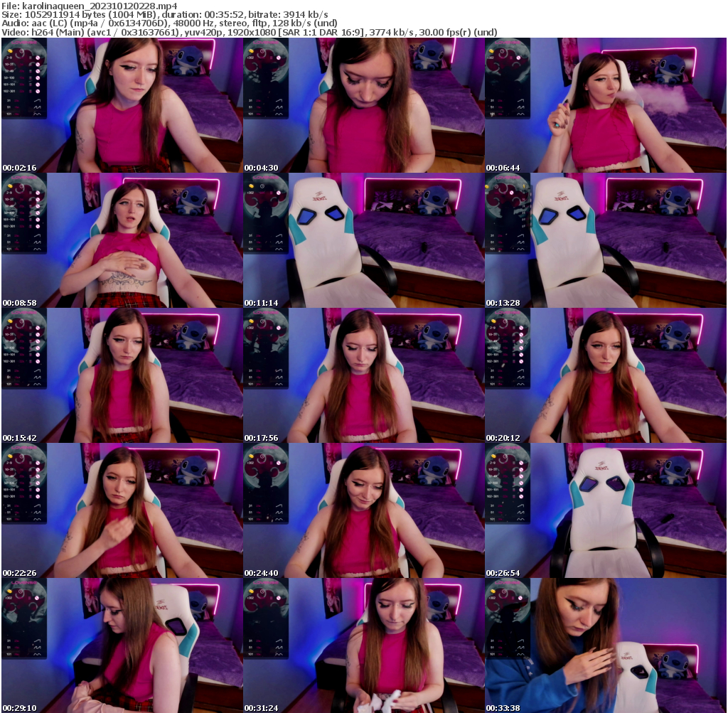Open the frame timestamped 00:08:58
Viewport: 728px width, 713px height.
[x=122, y=240]
